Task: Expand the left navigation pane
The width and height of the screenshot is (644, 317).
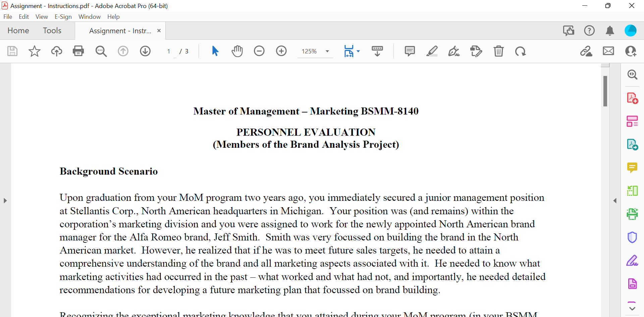Action: 5,201
